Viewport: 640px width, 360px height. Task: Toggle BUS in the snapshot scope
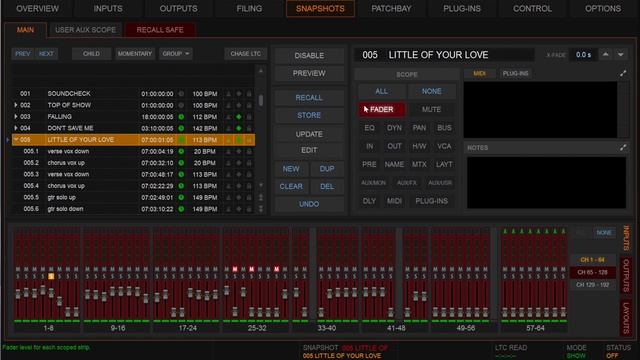(444, 128)
